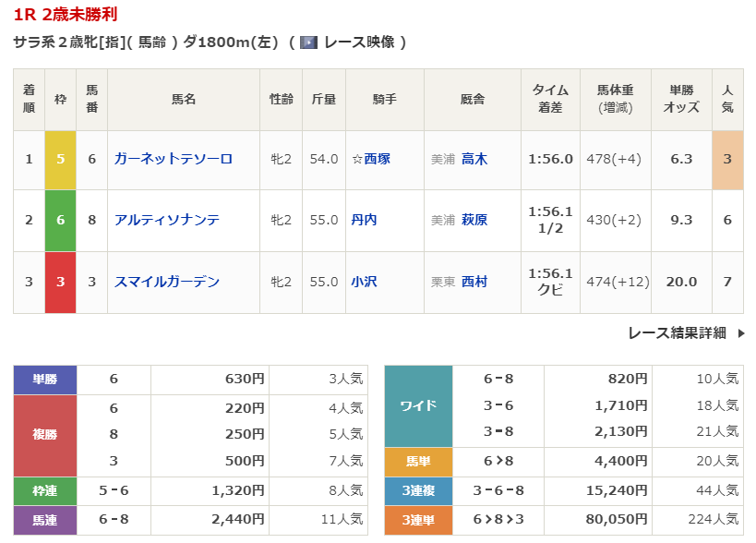Click red frame number 3 cell
The width and height of the screenshot is (756, 543).
[x=60, y=282]
